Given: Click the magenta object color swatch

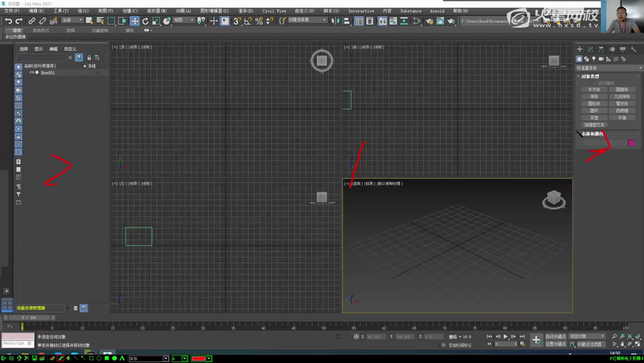Looking at the screenshot, I should click(x=630, y=142).
